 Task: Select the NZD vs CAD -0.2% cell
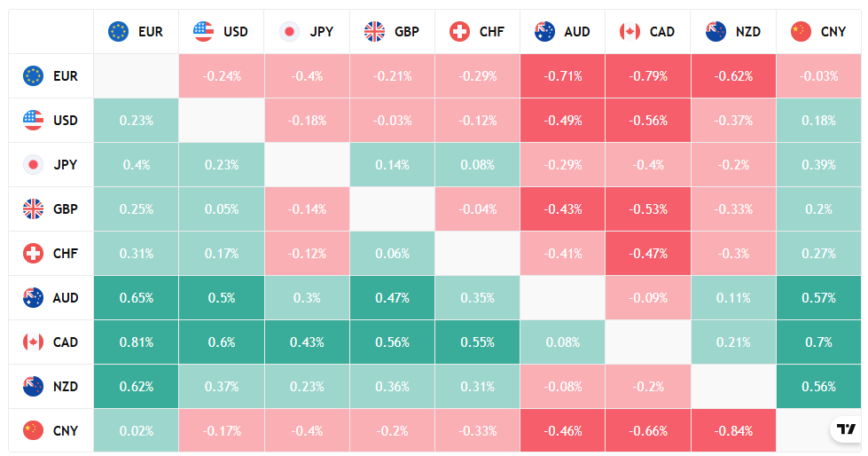[648, 387]
